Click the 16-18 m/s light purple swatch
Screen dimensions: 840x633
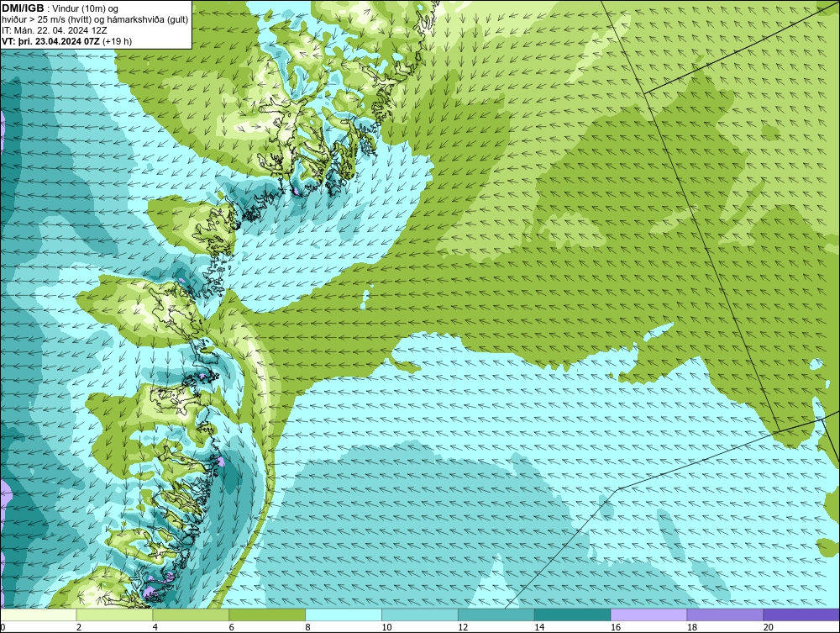[x=648, y=615]
